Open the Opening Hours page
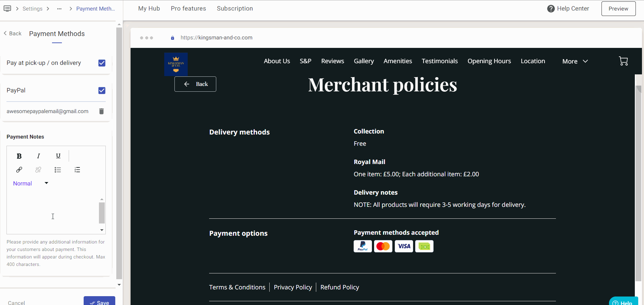This screenshot has height=305, width=644. coord(489,61)
